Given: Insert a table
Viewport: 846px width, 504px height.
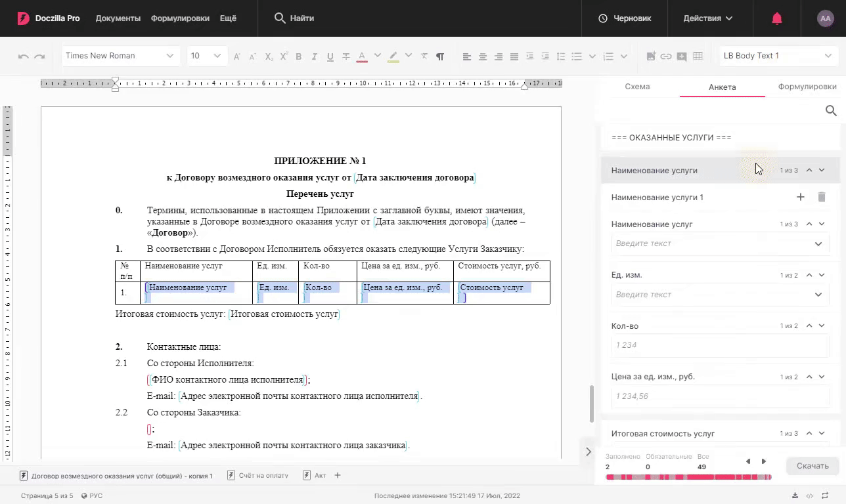Looking at the screenshot, I should click(x=698, y=56).
